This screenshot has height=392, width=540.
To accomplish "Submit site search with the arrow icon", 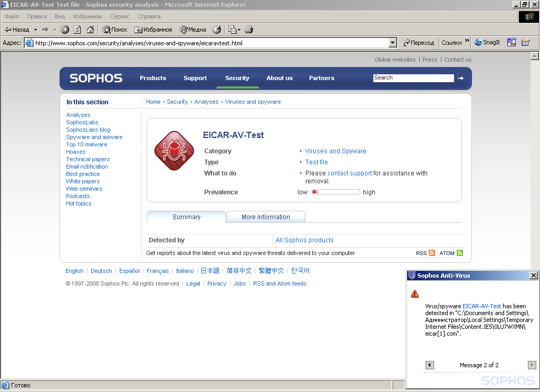I will coord(460,78).
